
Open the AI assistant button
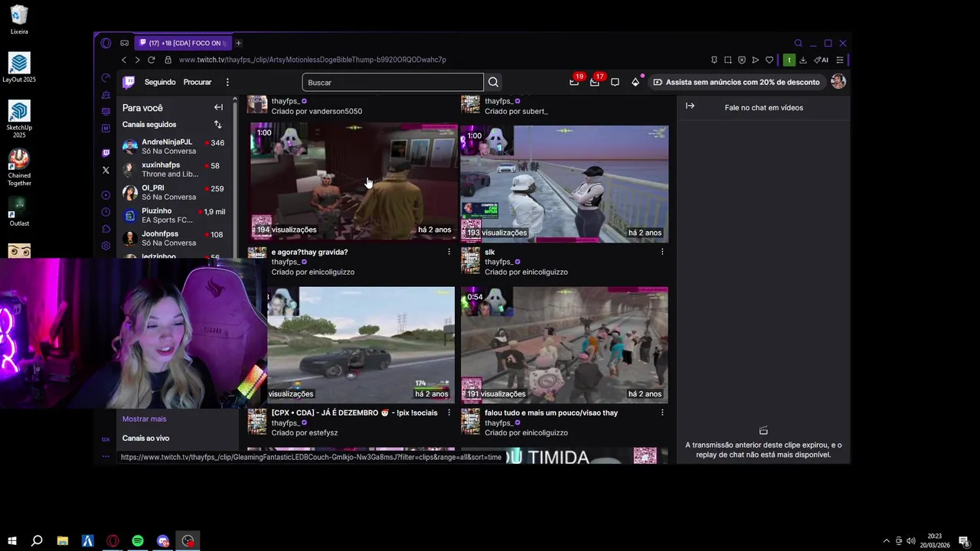point(821,60)
